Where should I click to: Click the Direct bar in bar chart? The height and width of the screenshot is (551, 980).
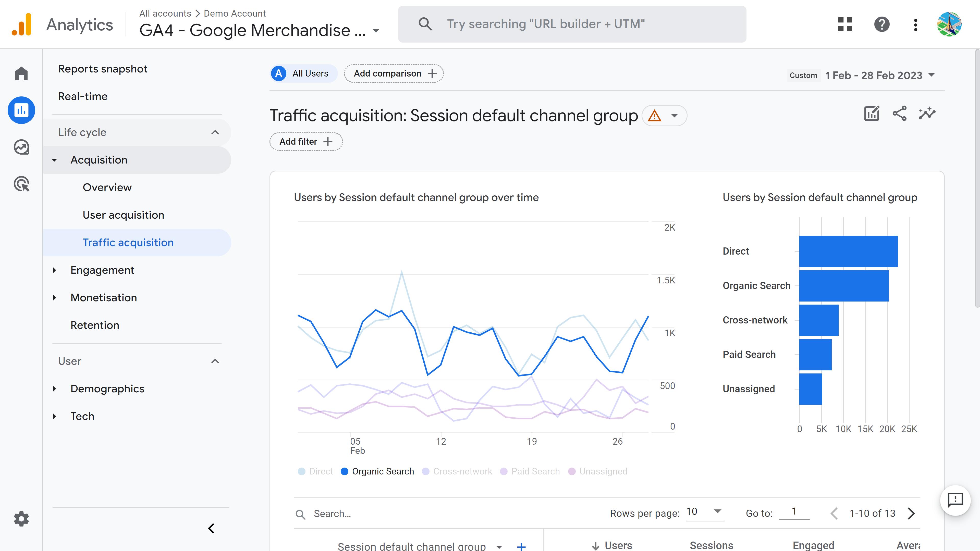coord(848,251)
